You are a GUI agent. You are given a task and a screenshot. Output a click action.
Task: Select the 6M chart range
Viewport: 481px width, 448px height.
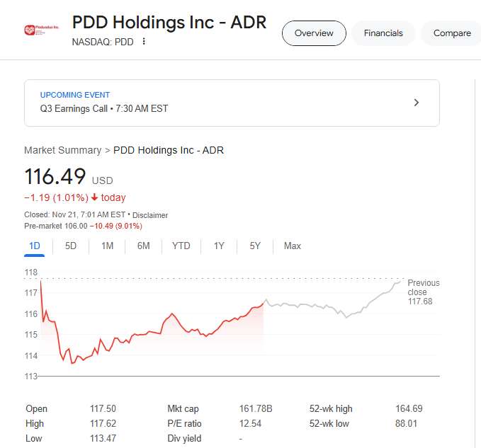pyautogui.click(x=143, y=246)
